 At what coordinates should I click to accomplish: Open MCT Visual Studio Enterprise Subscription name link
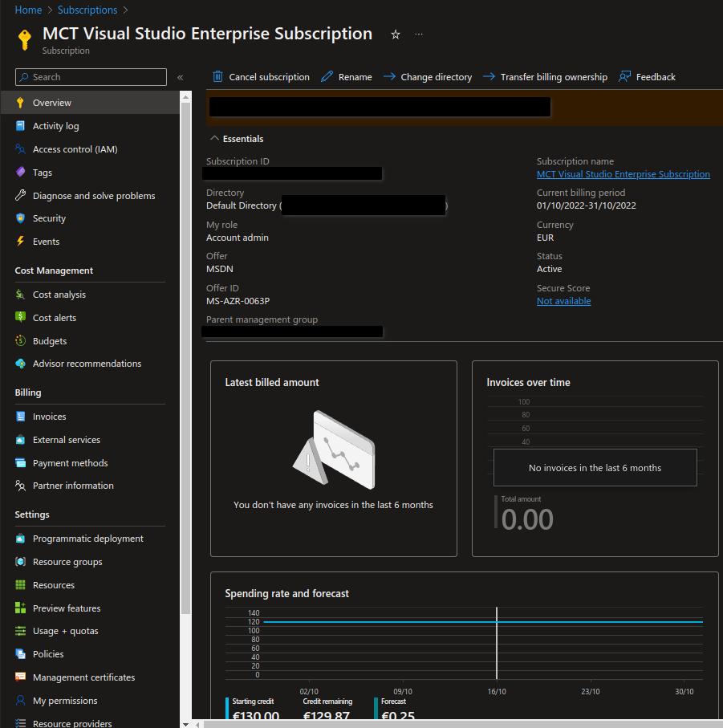point(623,174)
